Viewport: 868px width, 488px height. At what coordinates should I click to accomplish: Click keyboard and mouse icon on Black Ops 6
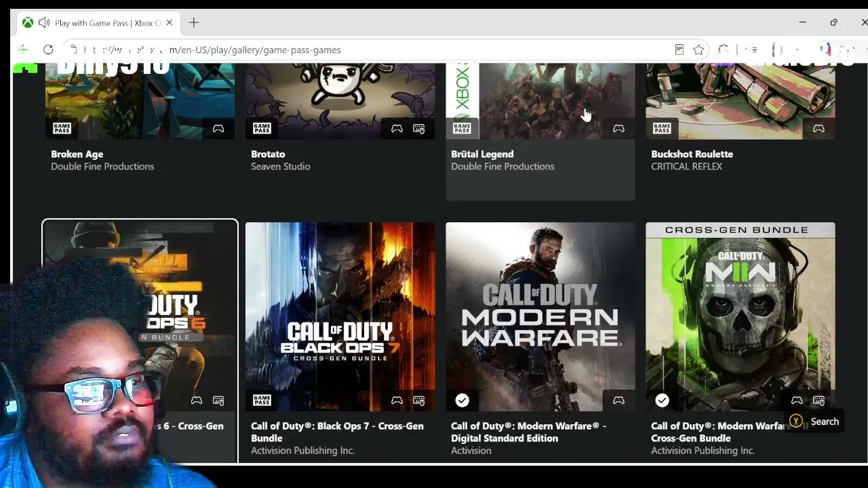coord(218,401)
